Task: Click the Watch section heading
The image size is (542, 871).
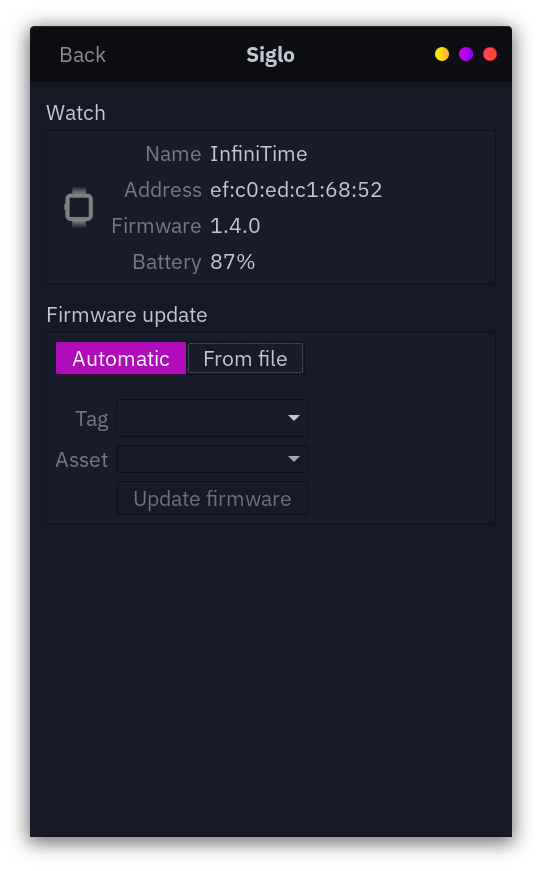Action: point(76,113)
